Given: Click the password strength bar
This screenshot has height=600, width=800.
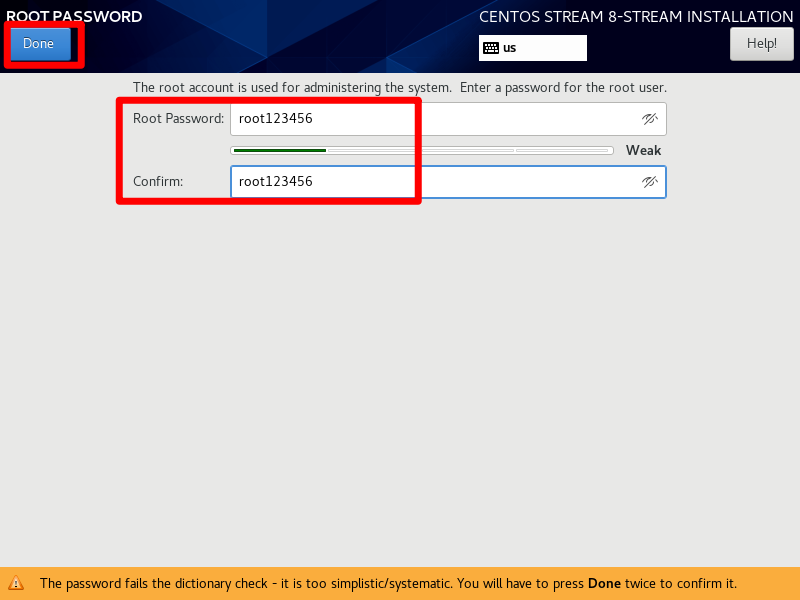Looking at the screenshot, I should click(x=422, y=151).
